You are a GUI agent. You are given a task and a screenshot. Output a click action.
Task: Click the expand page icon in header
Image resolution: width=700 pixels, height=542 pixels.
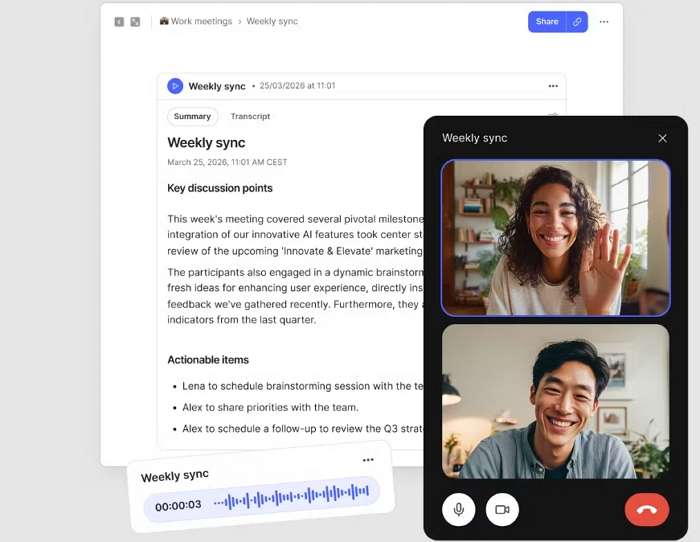click(135, 22)
